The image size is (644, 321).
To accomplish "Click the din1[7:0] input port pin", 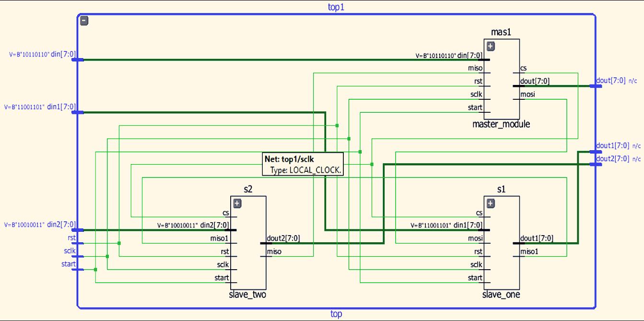I will [x=79, y=112].
